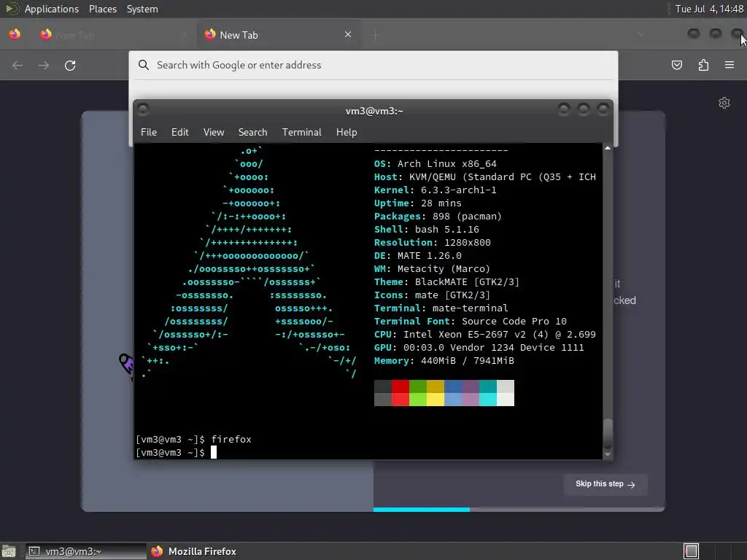
Task: Click the Firefox onboarding progress bar
Action: point(519,510)
